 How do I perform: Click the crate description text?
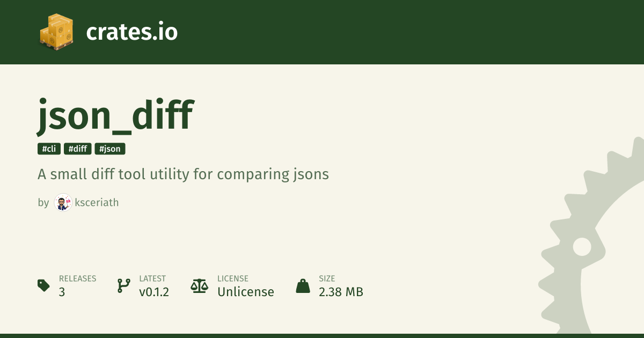click(183, 174)
